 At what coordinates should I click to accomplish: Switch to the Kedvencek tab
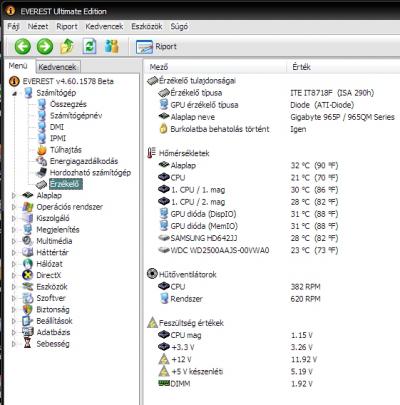(57, 67)
